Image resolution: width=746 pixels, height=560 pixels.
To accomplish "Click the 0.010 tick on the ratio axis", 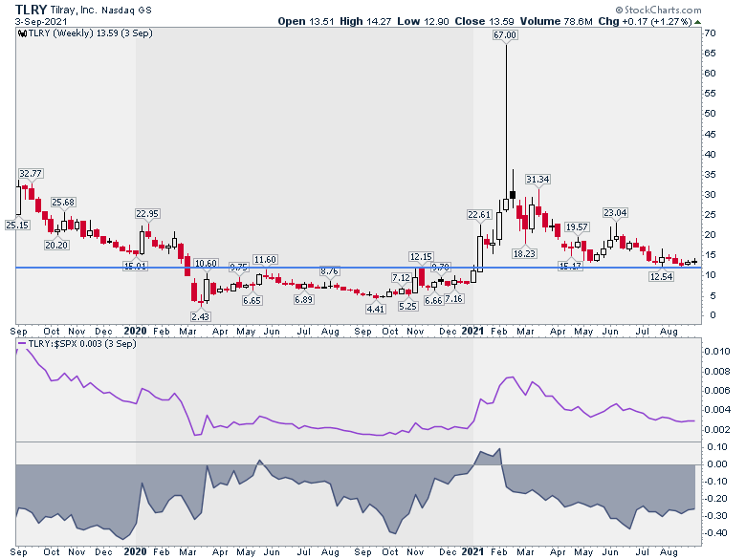I will pyautogui.click(x=717, y=352).
